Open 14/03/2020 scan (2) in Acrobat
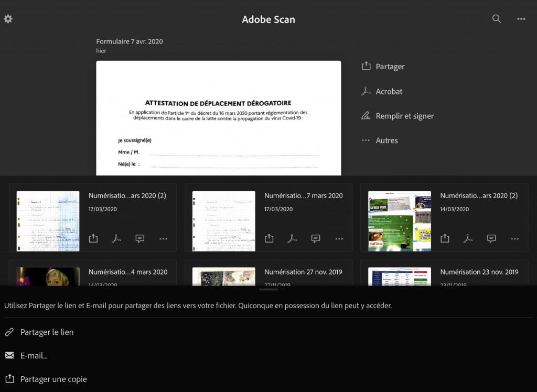Screen dimensions: 537x392 pos(468,238)
